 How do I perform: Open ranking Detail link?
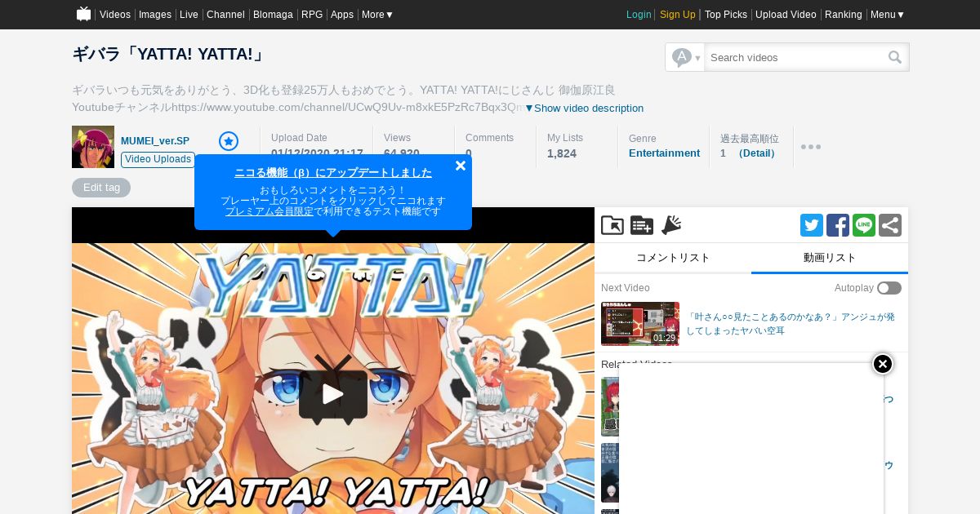pos(757,153)
